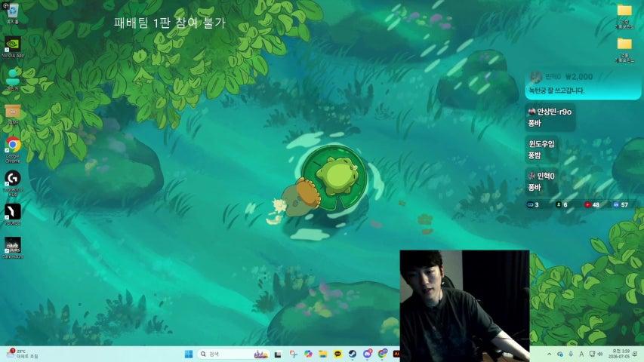Expand the hidden system tray icons chevron

(x=549, y=354)
